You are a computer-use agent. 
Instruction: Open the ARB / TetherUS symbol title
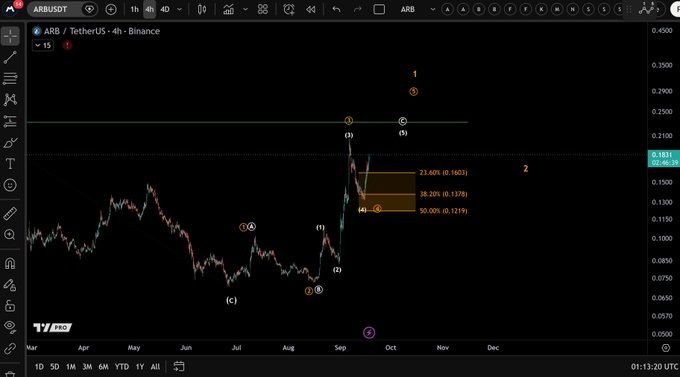click(x=102, y=31)
